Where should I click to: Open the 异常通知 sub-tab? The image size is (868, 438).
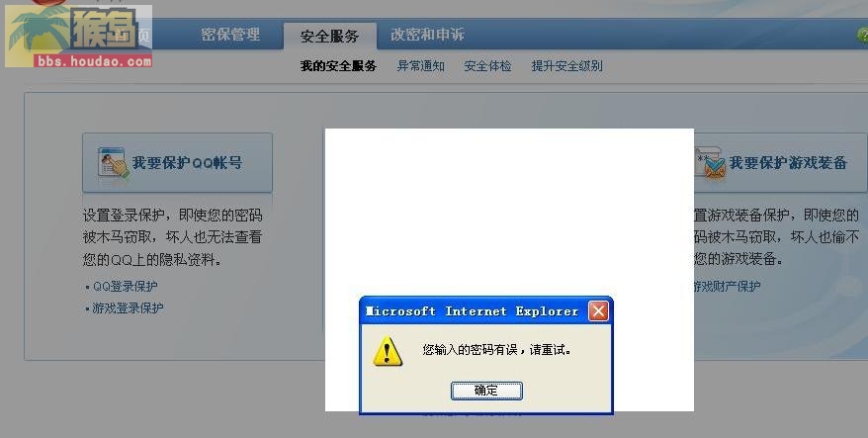[421, 66]
